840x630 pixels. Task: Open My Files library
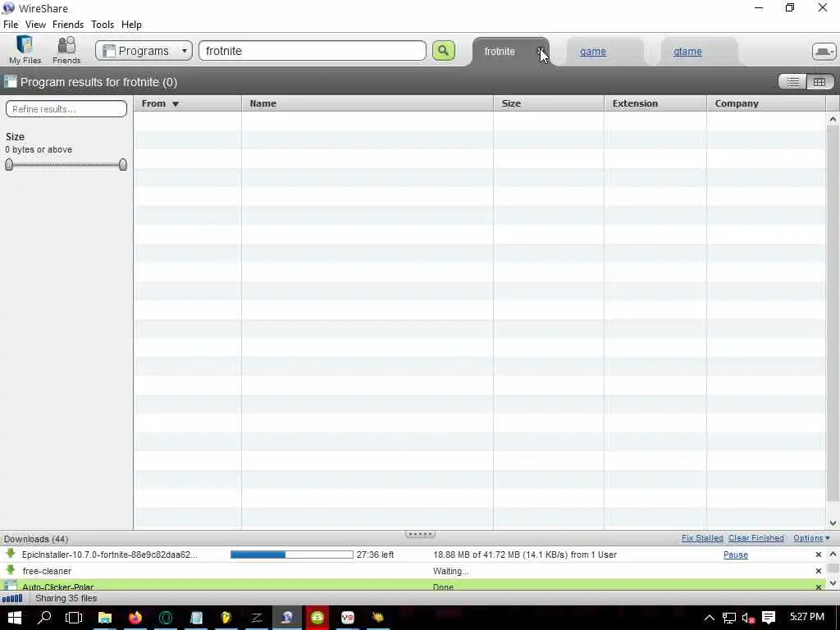coord(25,50)
